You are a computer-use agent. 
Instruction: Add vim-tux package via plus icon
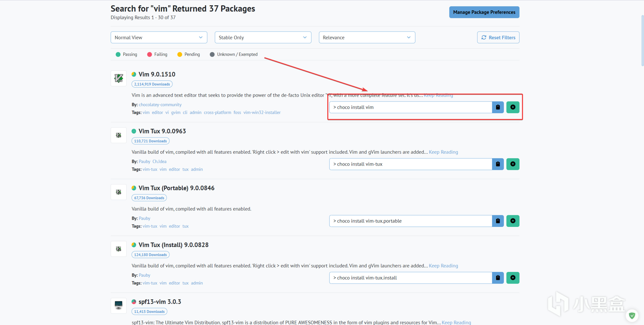coord(513,164)
